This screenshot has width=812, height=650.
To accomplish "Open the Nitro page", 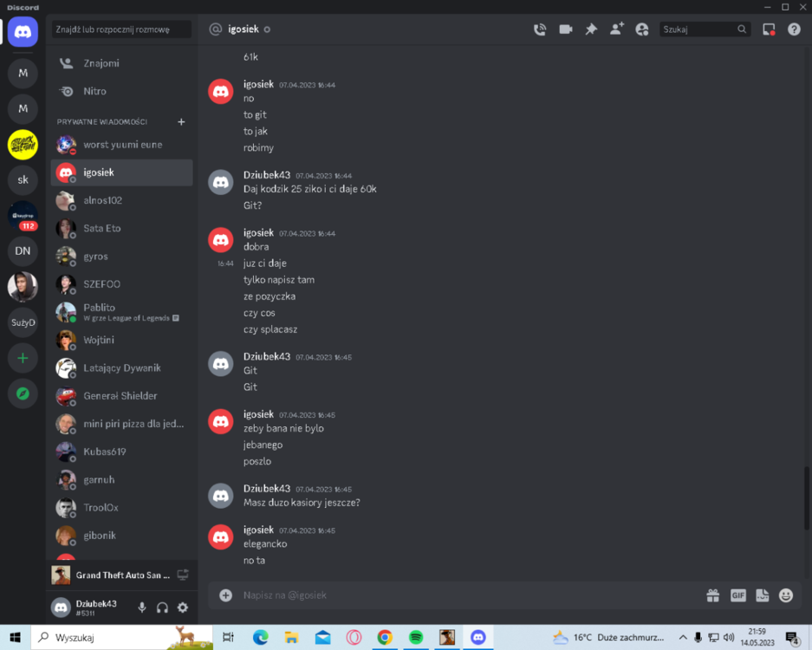I will [121, 91].
